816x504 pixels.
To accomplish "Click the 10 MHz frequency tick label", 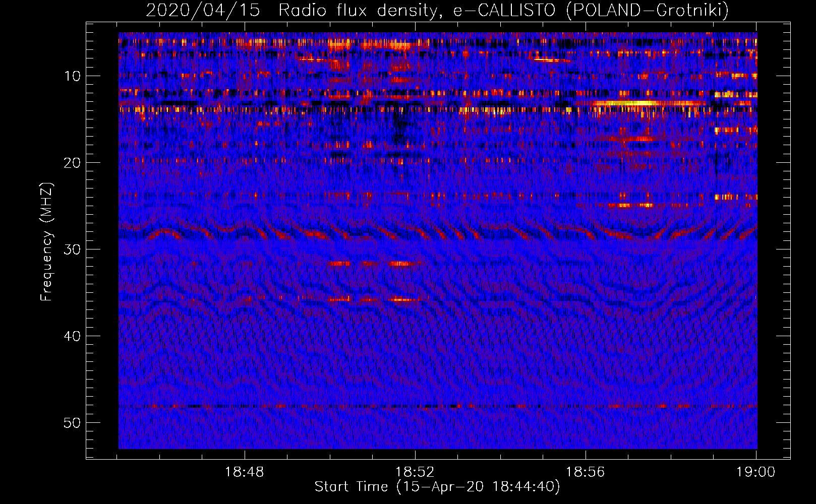I will [73, 76].
